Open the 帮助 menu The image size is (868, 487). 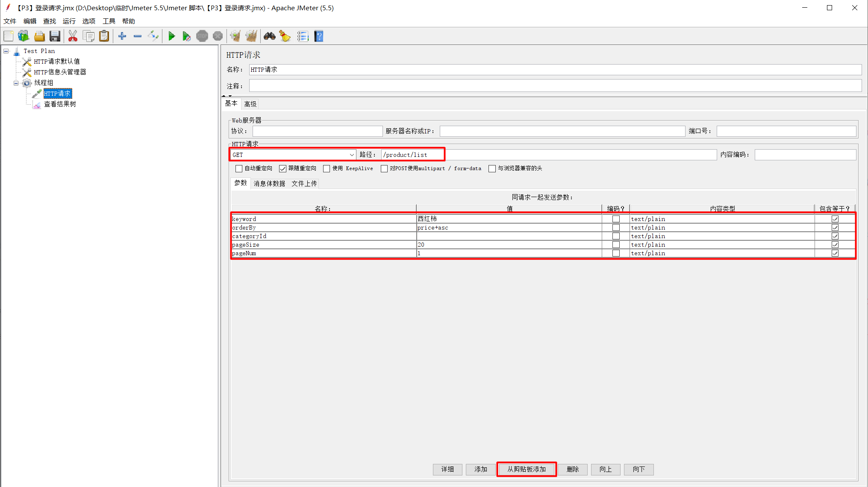click(x=128, y=21)
